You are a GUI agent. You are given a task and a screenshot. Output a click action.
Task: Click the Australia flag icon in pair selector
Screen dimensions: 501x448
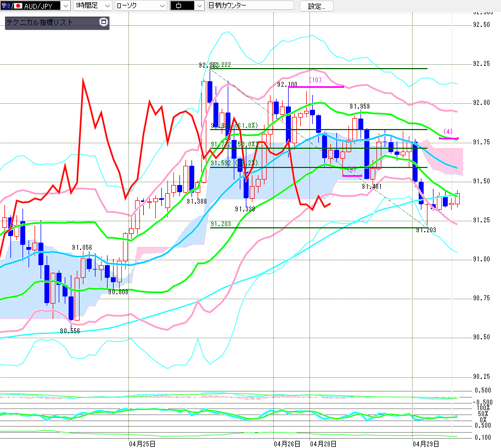pos(5,5)
